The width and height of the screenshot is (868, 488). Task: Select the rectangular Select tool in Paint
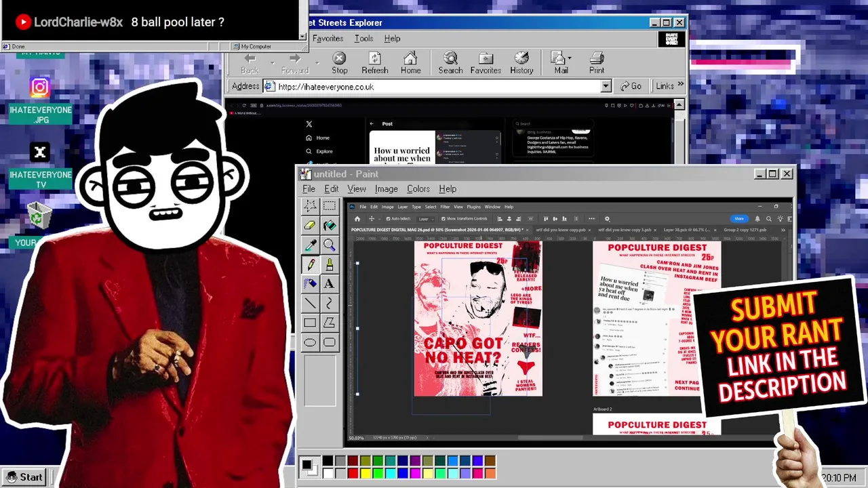(x=330, y=206)
